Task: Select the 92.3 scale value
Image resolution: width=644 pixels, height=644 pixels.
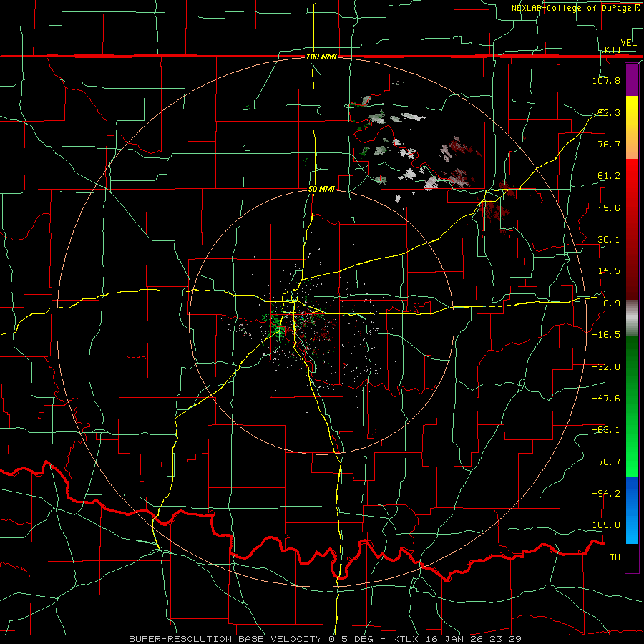Action: coord(608,112)
